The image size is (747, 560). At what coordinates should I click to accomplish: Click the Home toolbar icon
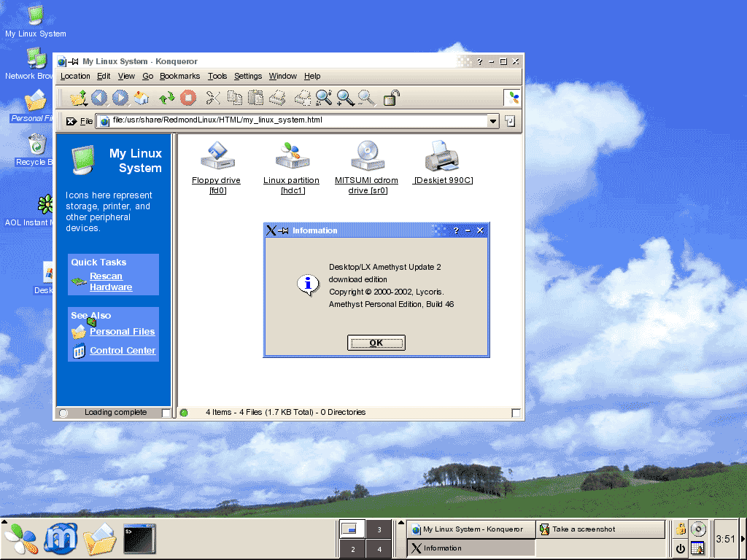pos(142,98)
